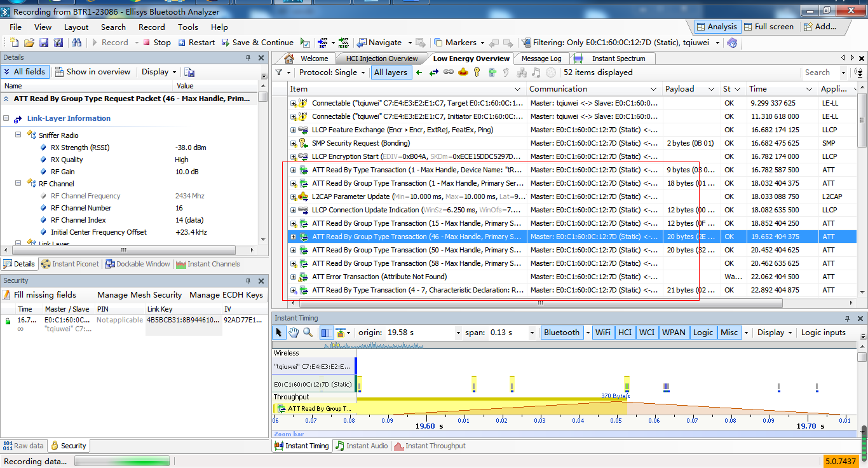This screenshot has width=868, height=468.
Task: Collapse the Link-Layer Information section
Action: coord(6,118)
